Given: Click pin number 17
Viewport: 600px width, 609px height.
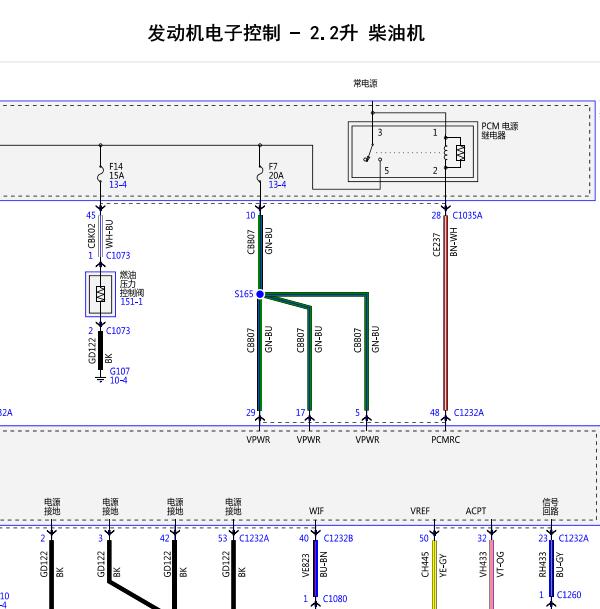Looking at the screenshot, I should pos(301,413).
